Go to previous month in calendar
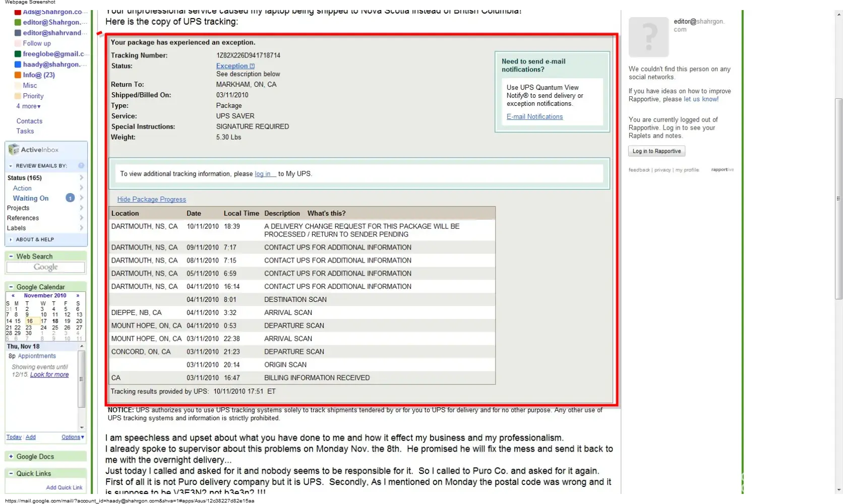 click(13, 296)
